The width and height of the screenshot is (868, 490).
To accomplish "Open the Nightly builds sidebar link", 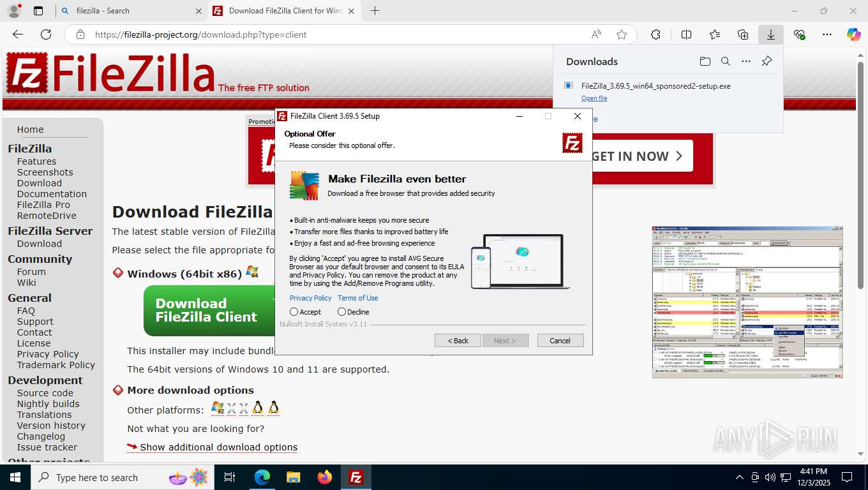I will click(x=48, y=404).
